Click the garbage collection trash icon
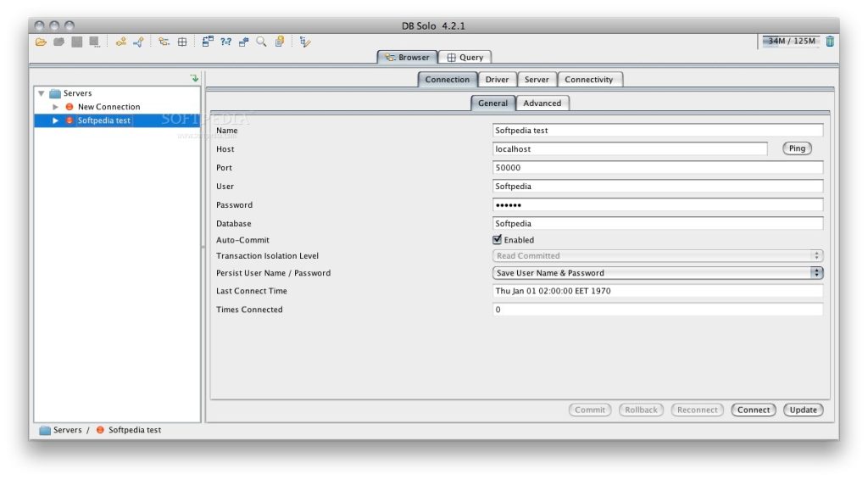The width and height of the screenshot is (868, 480). pos(830,41)
